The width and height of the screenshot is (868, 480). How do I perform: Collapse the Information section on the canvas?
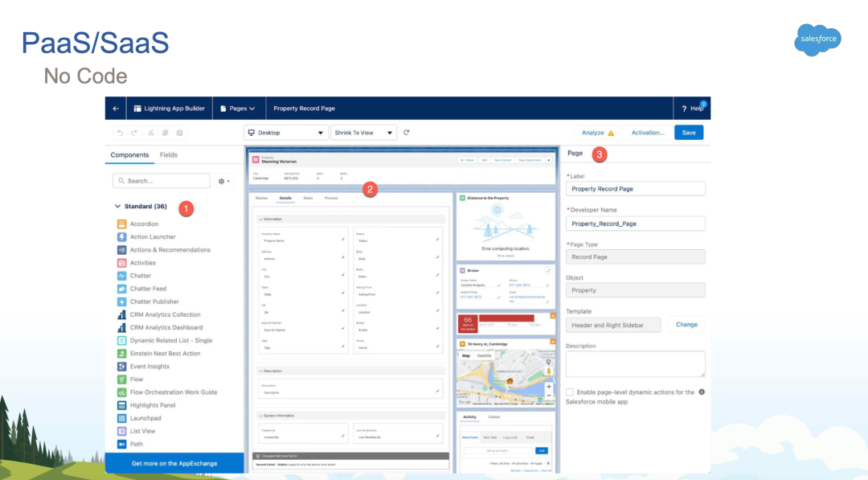tap(260, 219)
